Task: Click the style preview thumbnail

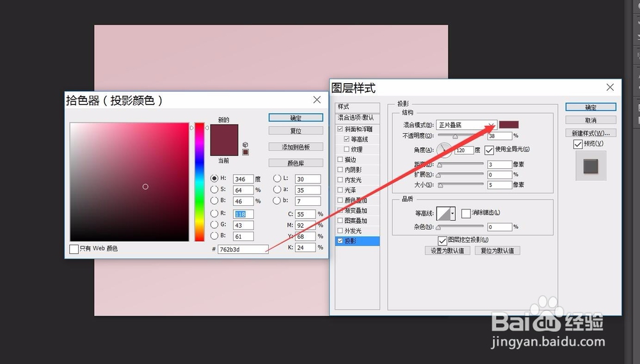Action: tap(591, 166)
